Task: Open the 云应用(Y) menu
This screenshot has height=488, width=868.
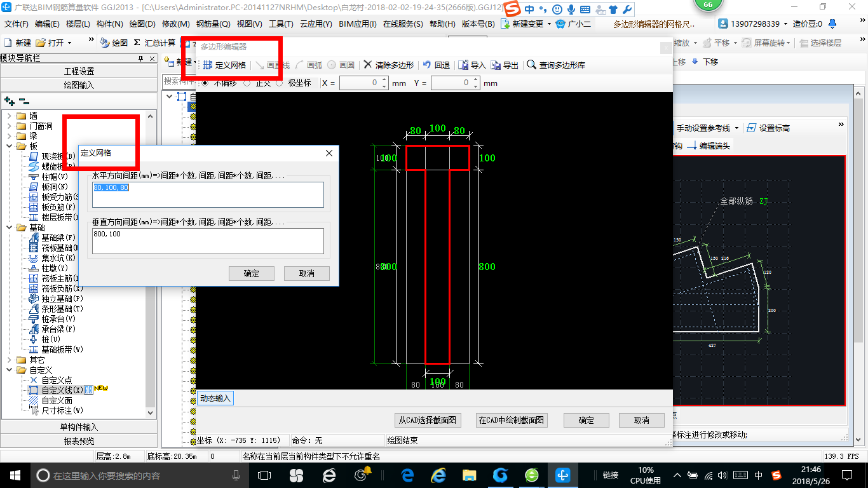Action: point(316,24)
